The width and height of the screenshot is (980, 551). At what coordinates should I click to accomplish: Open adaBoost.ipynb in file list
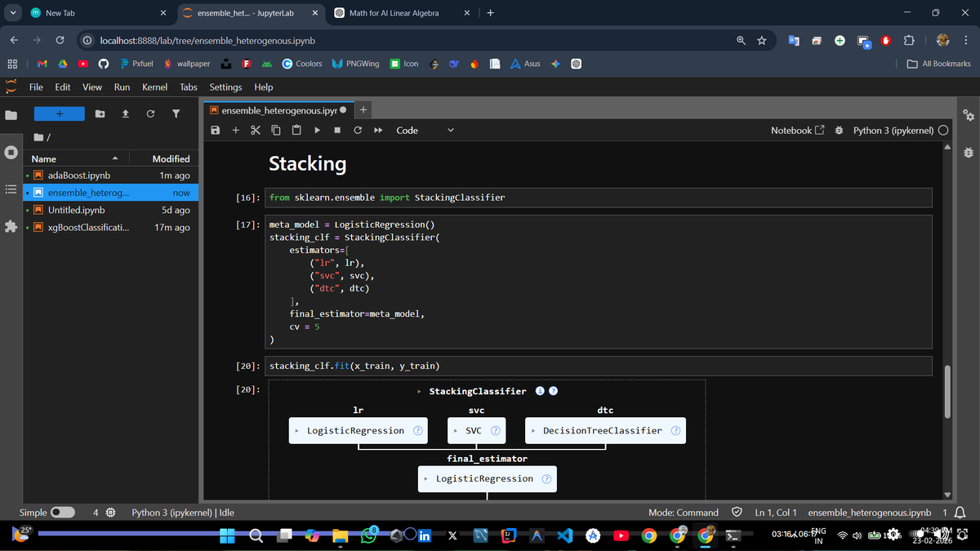coord(111,176)
